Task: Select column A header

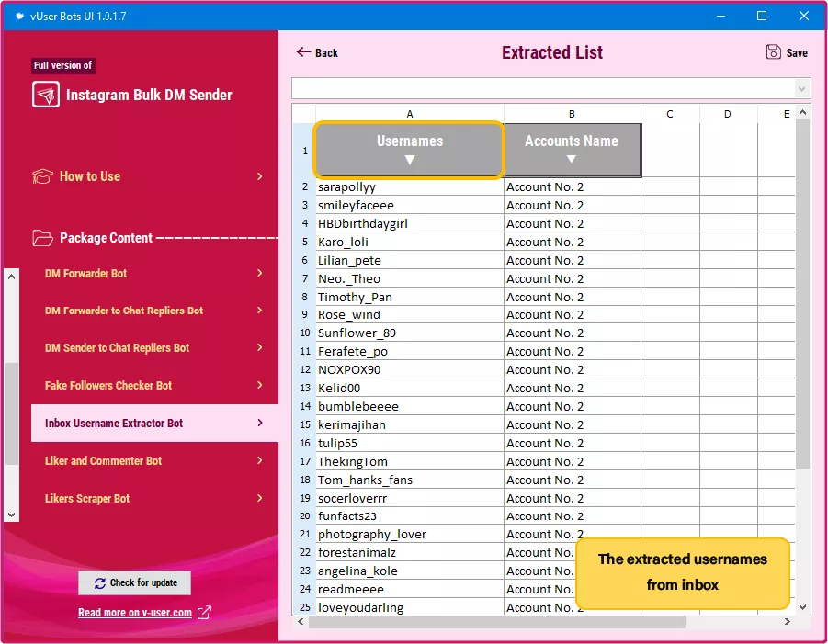Action: tap(410, 114)
